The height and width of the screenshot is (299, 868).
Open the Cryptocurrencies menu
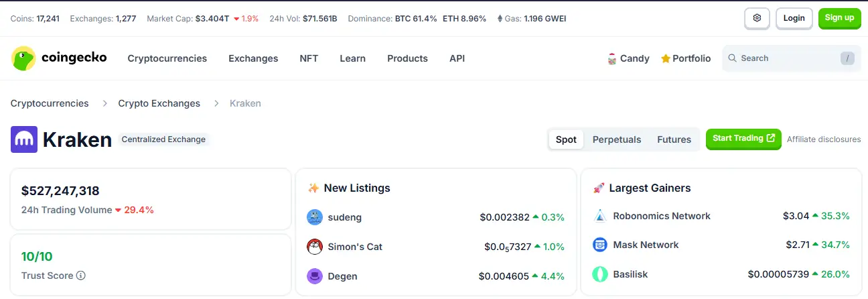pos(167,58)
